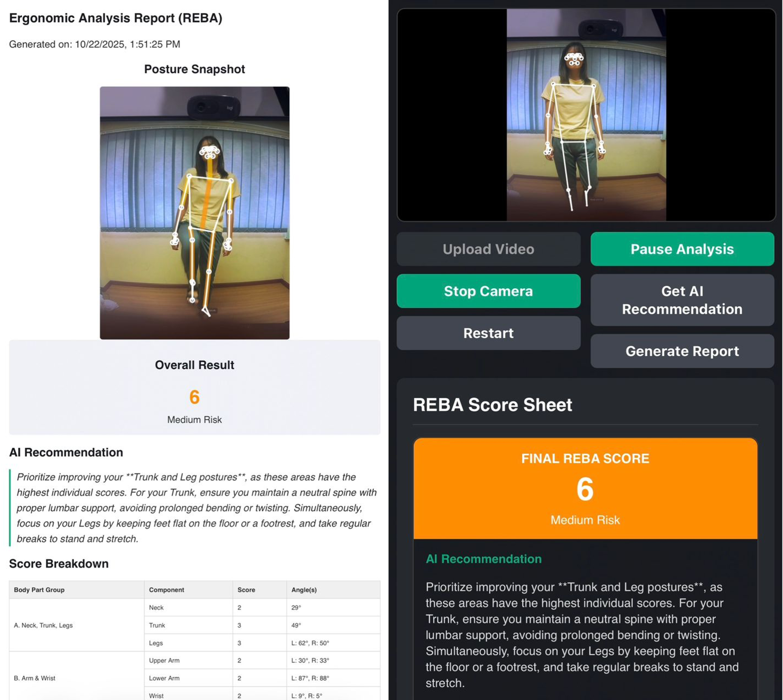783x700 pixels.
Task: Click the Body Part Group column header
Action: tap(39, 590)
